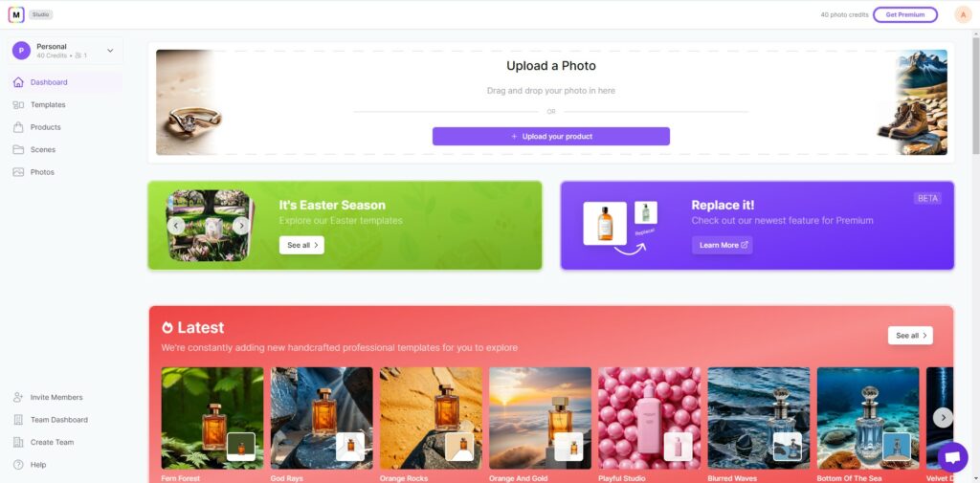The image size is (980, 483).
Task: Open the chat support bubble icon
Action: click(x=952, y=457)
